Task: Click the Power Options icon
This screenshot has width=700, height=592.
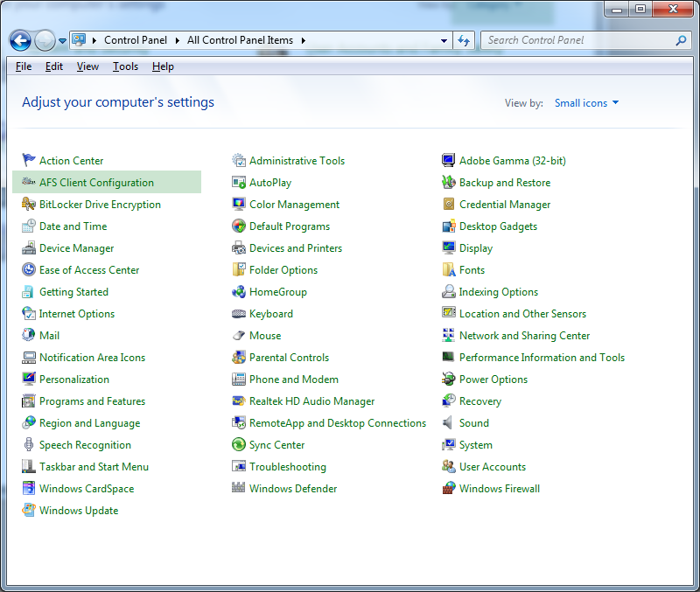Action: (449, 380)
